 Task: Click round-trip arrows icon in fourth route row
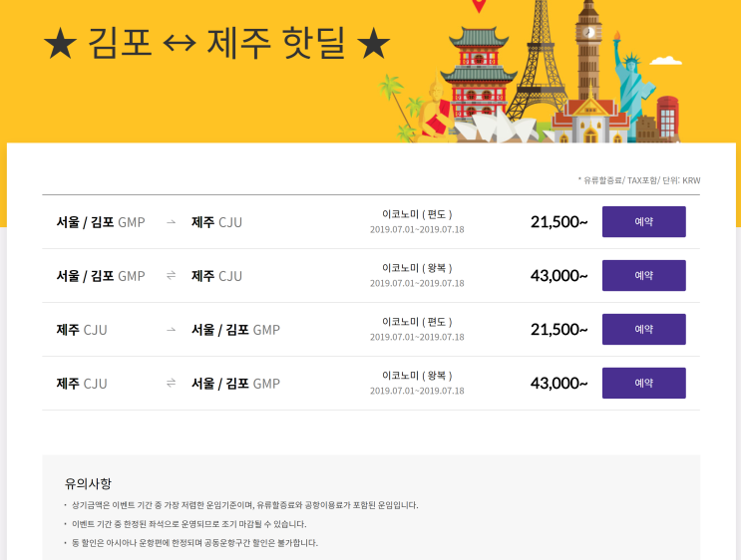(172, 383)
